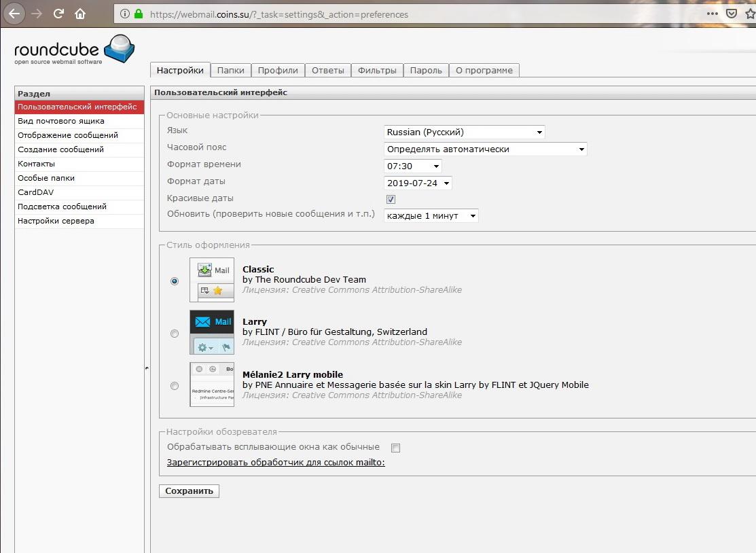The image size is (756, 553).
Task: Click Зарегистрировать обработчик для ссылок mailto link
Action: pos(276,463)
